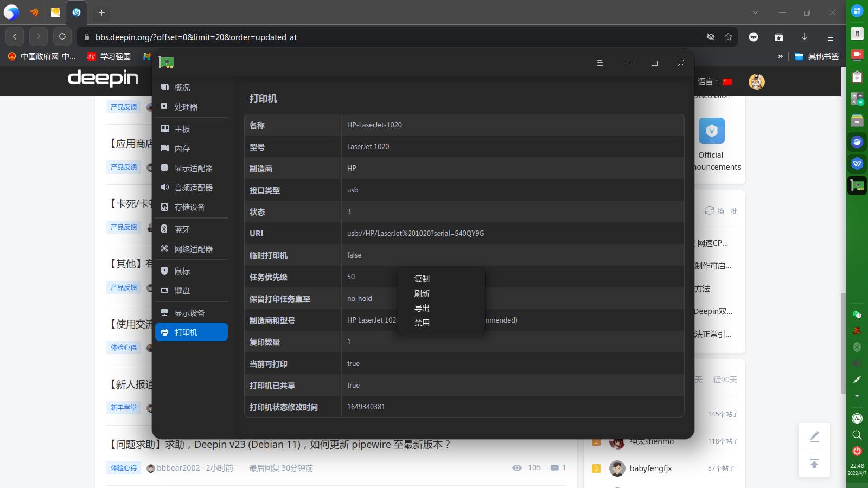Open user babyfengfjx in the ranking
This screenshot has width=868, height=488.
pyautogui.click(x=650, y=468)
